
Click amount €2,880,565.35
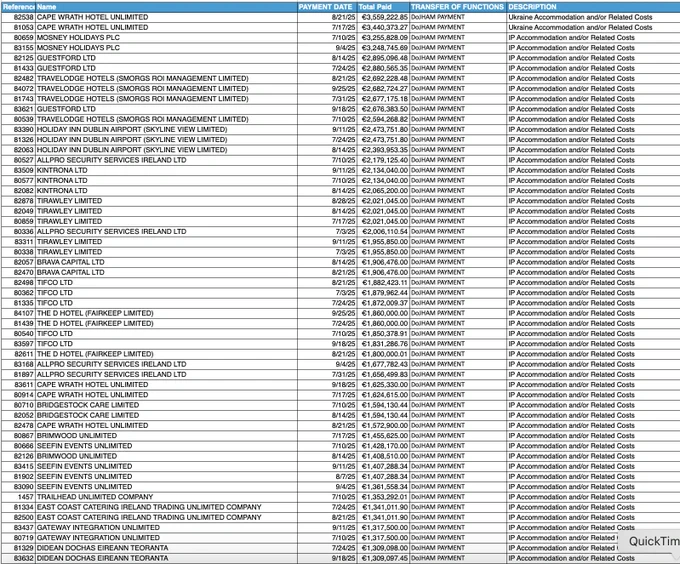point(385,68)
